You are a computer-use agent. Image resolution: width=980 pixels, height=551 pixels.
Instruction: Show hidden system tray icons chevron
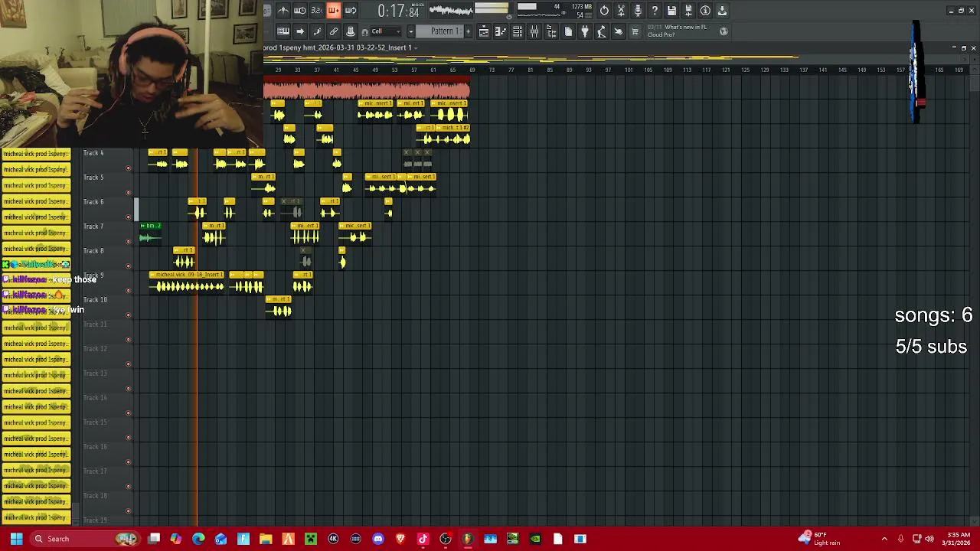pos(884,539)
